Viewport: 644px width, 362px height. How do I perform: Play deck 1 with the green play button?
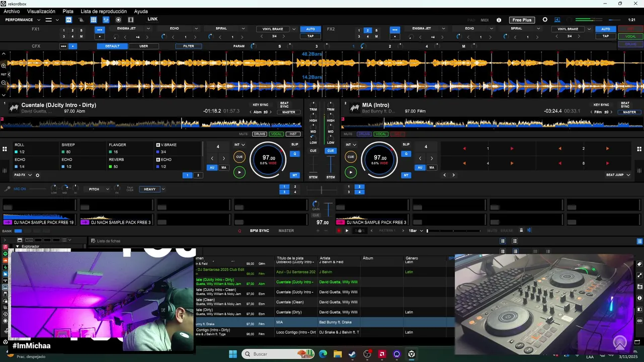(239, 172)
